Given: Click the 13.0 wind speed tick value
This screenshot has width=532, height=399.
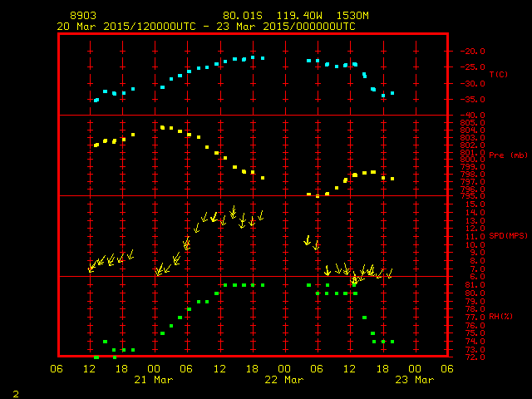Looking at the screenshot, I should [475, 220].
